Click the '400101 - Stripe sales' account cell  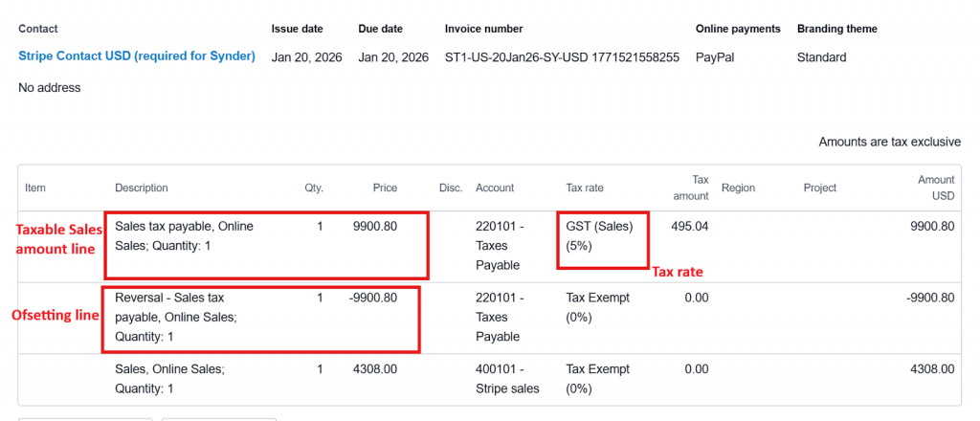[x=506, y=378]
